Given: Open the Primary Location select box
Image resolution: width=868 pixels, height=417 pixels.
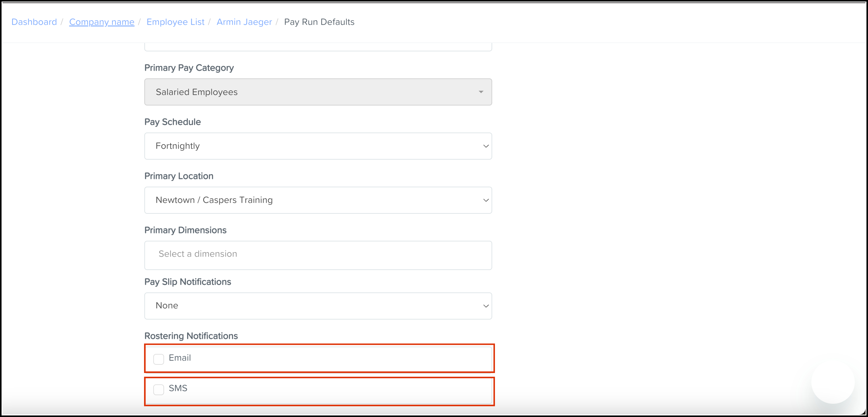Looking at the screenshot, I should [317, 200].
